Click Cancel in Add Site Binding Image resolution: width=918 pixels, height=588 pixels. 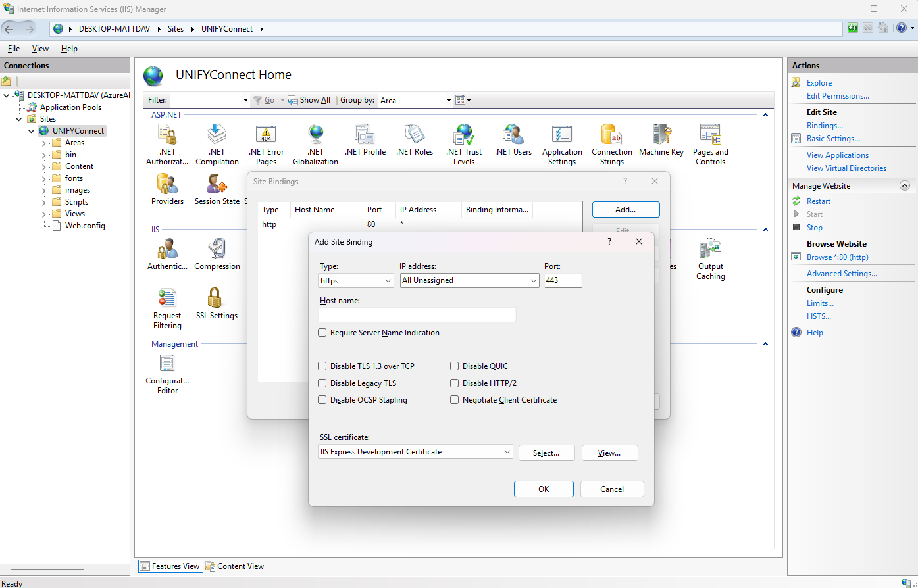pyautogui.click(x=612, y=489)
